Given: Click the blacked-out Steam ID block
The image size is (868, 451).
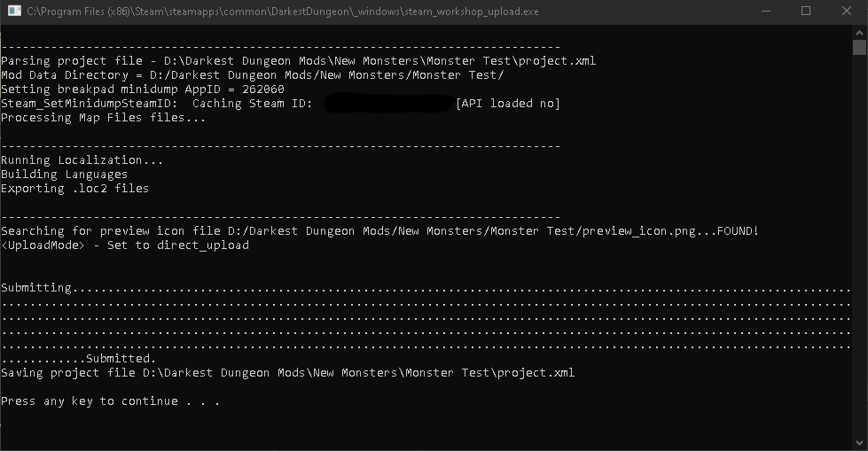Looking at the screenshot, I should pyautogui.click(x=389, y=104).
